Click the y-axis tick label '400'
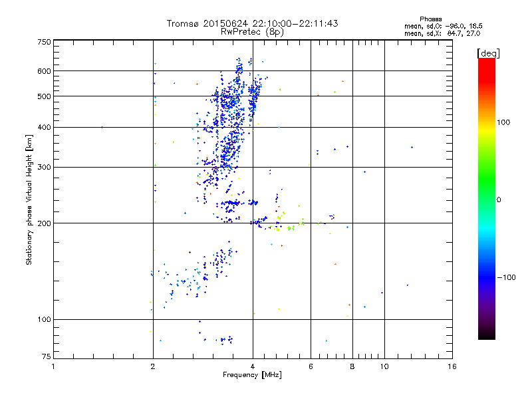 [44, 127]
